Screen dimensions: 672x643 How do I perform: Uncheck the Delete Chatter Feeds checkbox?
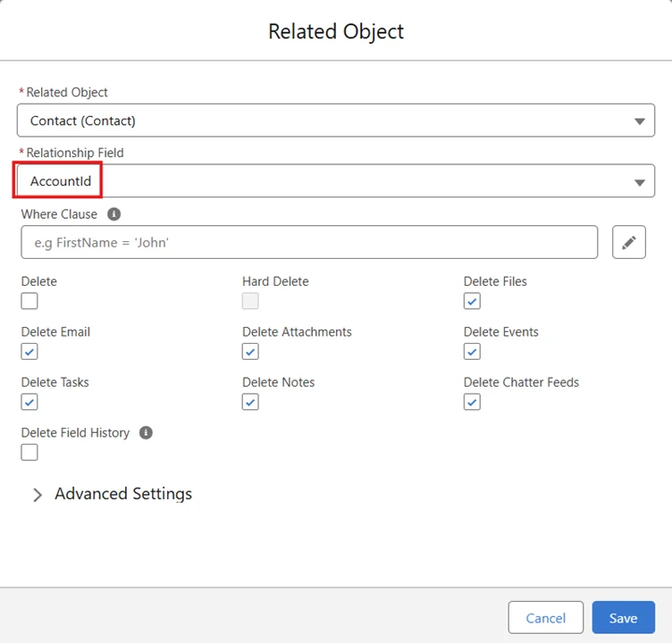tap(472, 402)
